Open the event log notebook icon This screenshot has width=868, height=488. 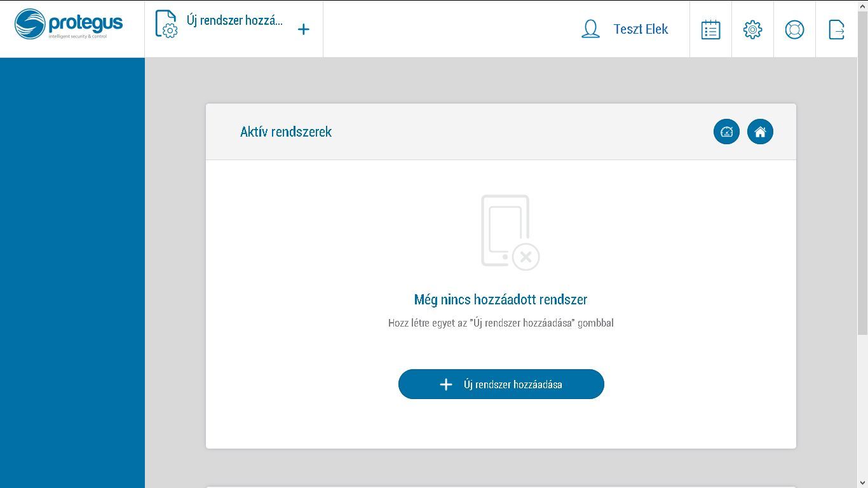point(710,29)
